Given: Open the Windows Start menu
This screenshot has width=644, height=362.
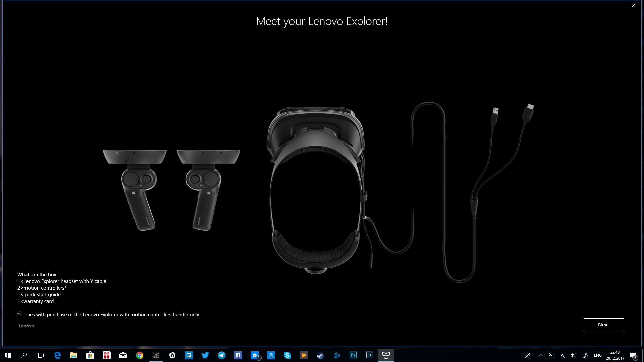Looking at the screenshot, I should point(8,355).
